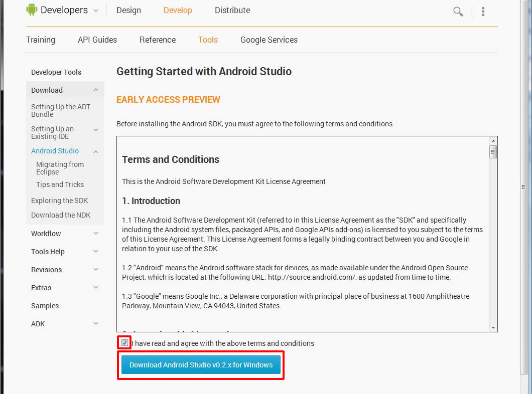
Task: Click the Android robot logo
Action: [x=32, y=10]
